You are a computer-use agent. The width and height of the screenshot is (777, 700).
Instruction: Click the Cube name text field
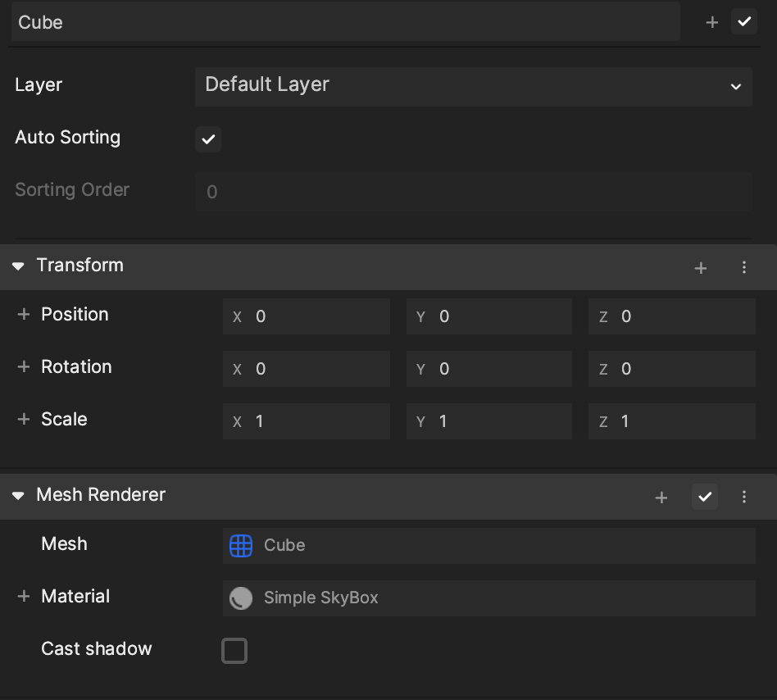click(344, 22)
